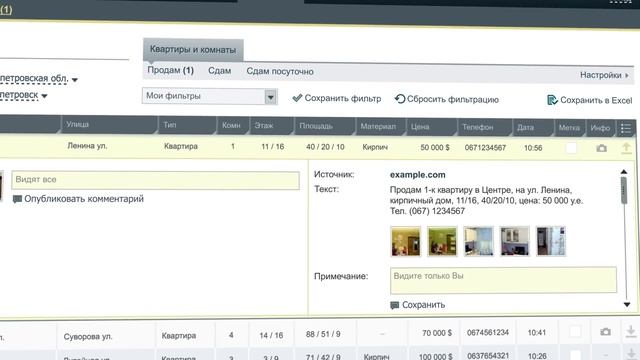Switch to the Продам (1) tab
640x360 pixels.
tap(171, 70)
